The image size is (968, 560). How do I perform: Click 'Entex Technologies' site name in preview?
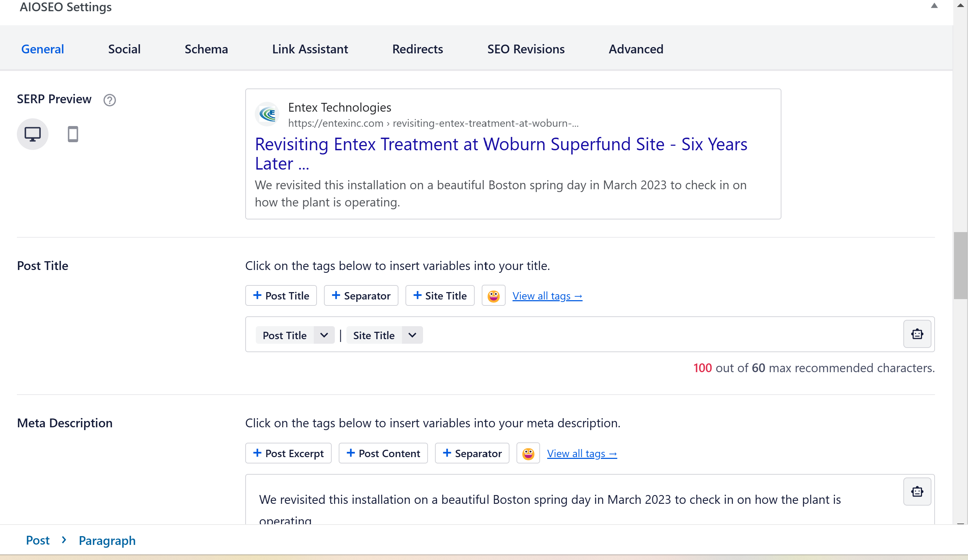coord(339,107)
